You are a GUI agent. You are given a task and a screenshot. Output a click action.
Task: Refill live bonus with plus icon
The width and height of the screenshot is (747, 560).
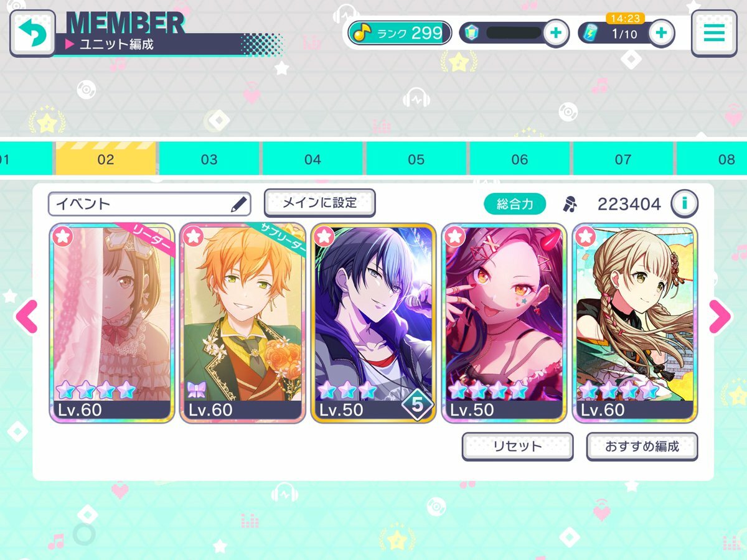coord(662,33)
